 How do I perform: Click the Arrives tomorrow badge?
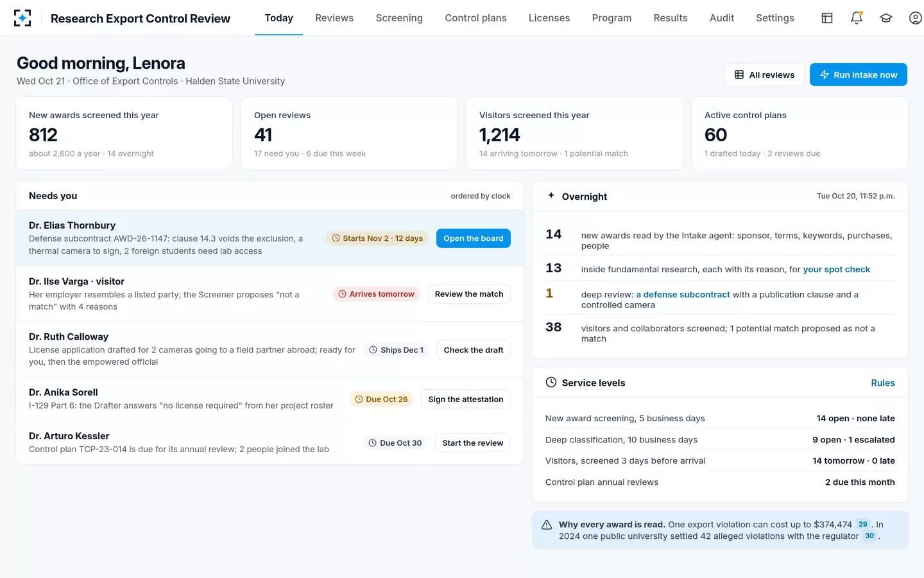tap(377, 294)
